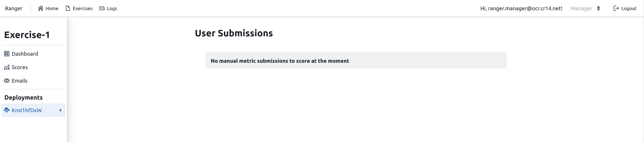
Task: Click the Home icon in the navigation bar
Action: point(41,8)
